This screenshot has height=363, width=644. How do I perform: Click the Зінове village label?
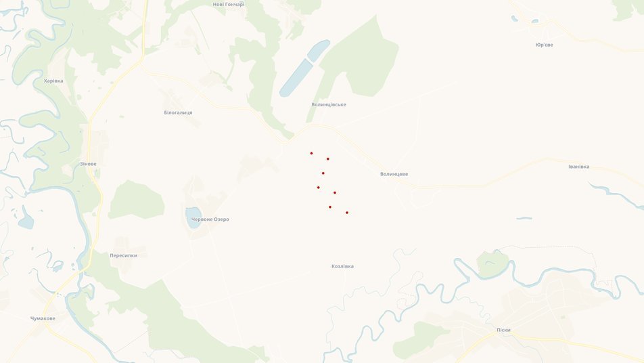click(x=89, y=164)
